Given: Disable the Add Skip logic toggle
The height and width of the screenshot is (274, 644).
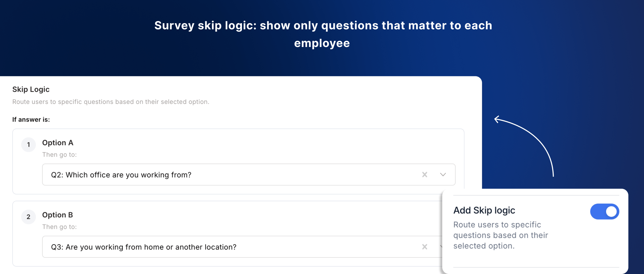Looking at the screenshot, I should pyautogui.click(x=604, y=211).
